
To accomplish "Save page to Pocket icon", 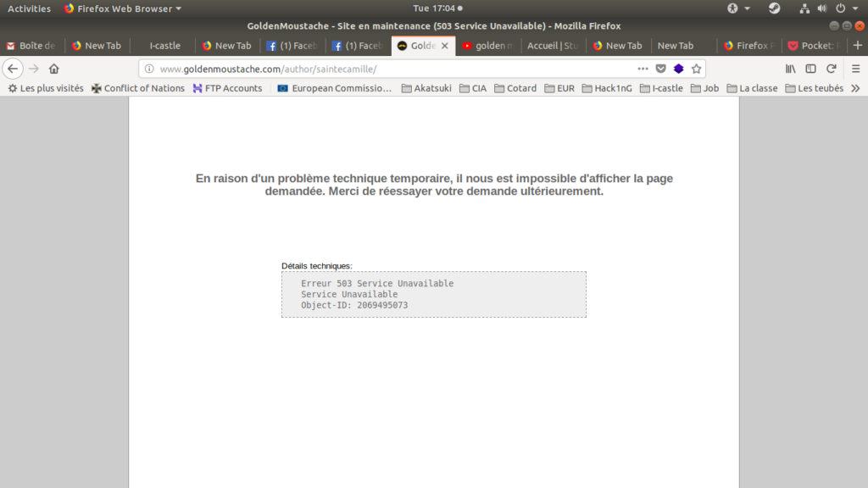I will 660,69.
